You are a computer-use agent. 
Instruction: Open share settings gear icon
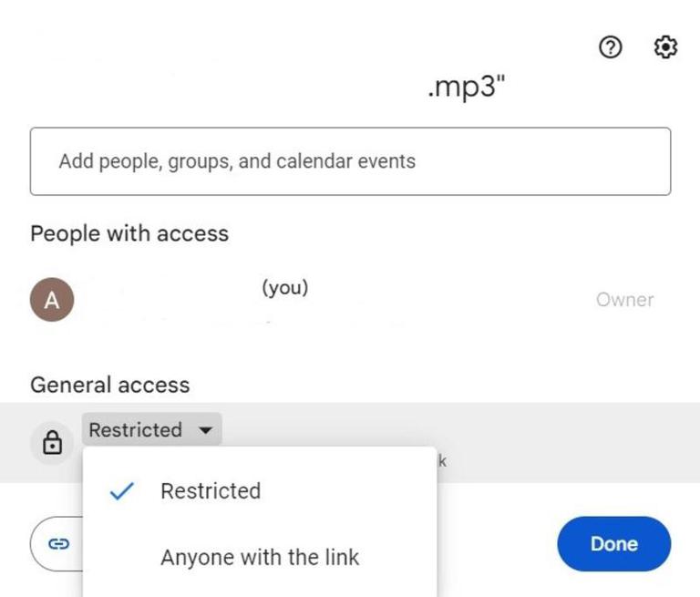point(666,47)
